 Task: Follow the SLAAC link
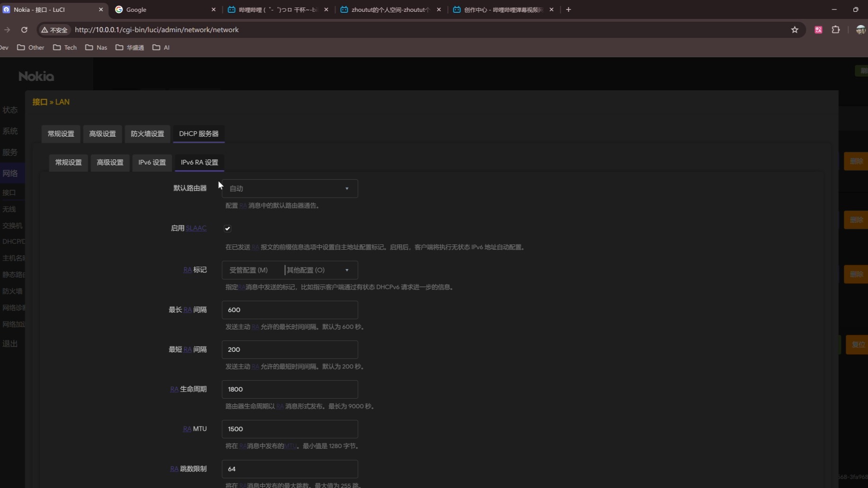click(x=196, y=228)
